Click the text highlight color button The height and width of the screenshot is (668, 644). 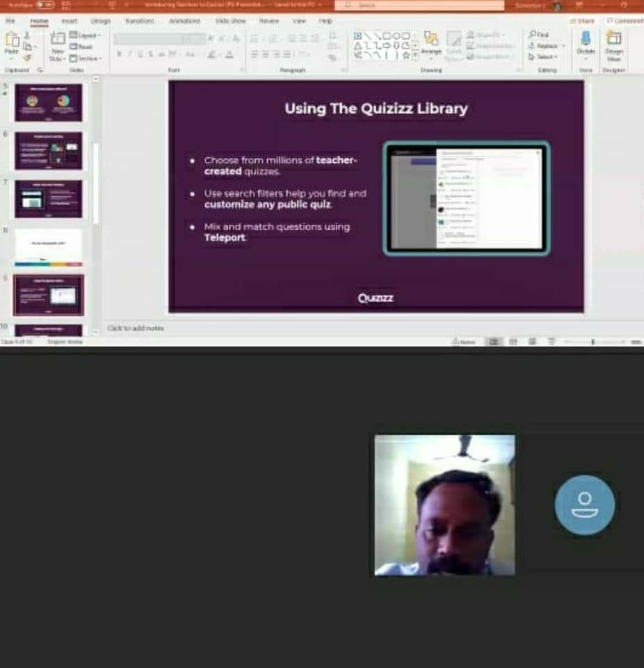[211, 54]
